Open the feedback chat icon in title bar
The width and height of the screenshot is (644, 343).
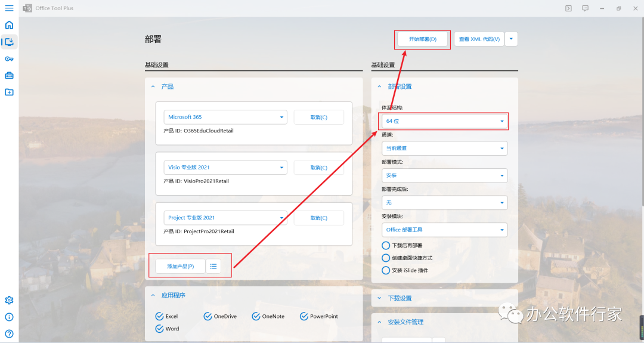coord(586,8)
